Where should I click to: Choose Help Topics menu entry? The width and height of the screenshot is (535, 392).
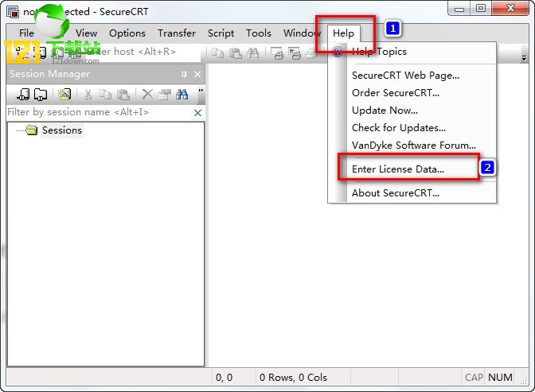click(x=412, y=52)
